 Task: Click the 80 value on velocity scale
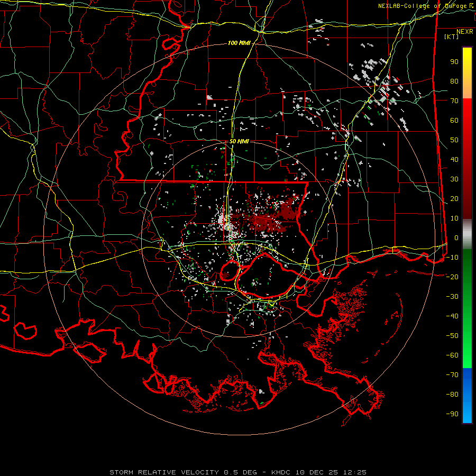[454, 81]
